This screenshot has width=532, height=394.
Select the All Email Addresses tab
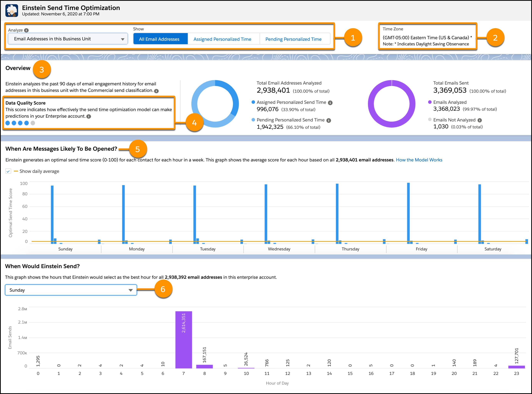click(160, 39)
